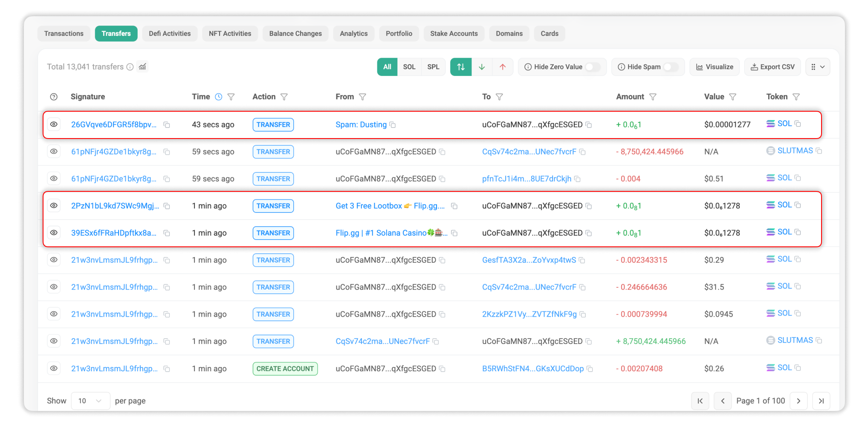Click the analytics chart icon beside total transfers
This screenshot has height=428, width=868.
tap(142, 67)
